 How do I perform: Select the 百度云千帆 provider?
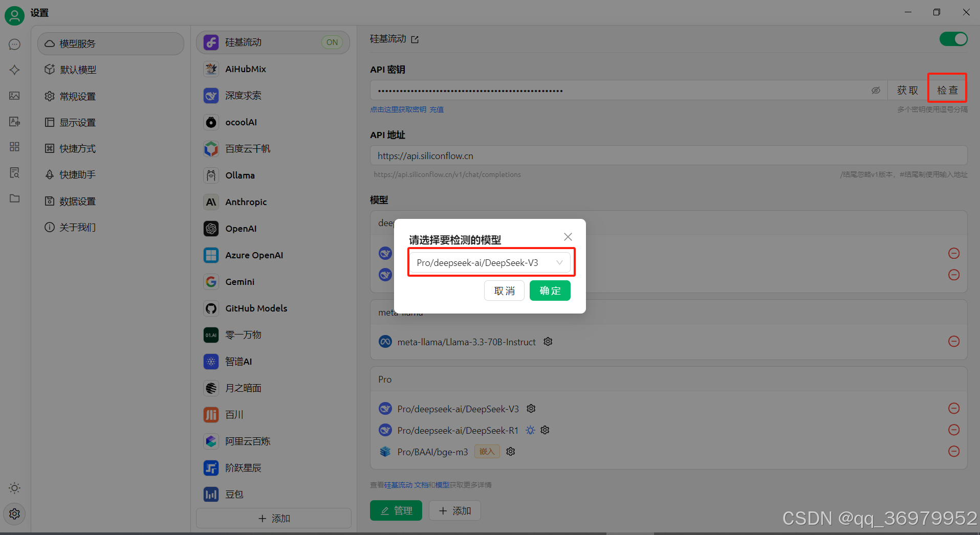click(x=273, y=149)
